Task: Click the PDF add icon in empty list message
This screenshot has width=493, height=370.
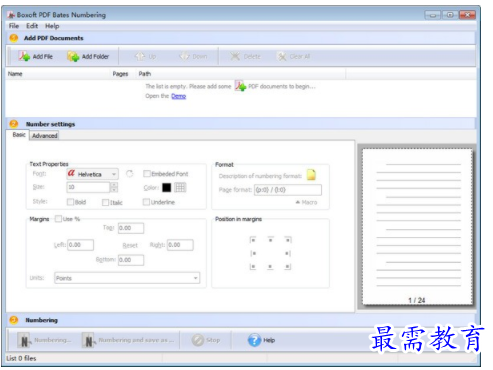Action: 240,86
